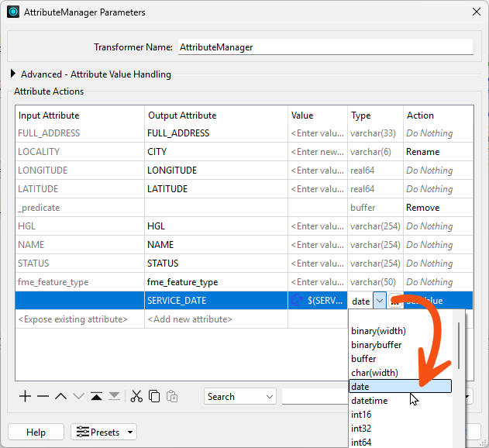The image size is (489, 448).
Task: Paste row from clipboard icon
Action: coord(172,397)
